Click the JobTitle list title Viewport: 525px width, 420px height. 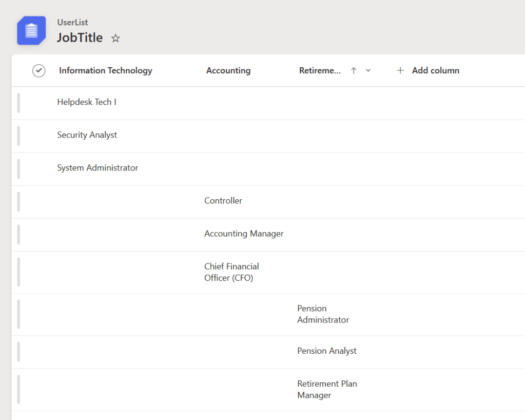point(80,37)
